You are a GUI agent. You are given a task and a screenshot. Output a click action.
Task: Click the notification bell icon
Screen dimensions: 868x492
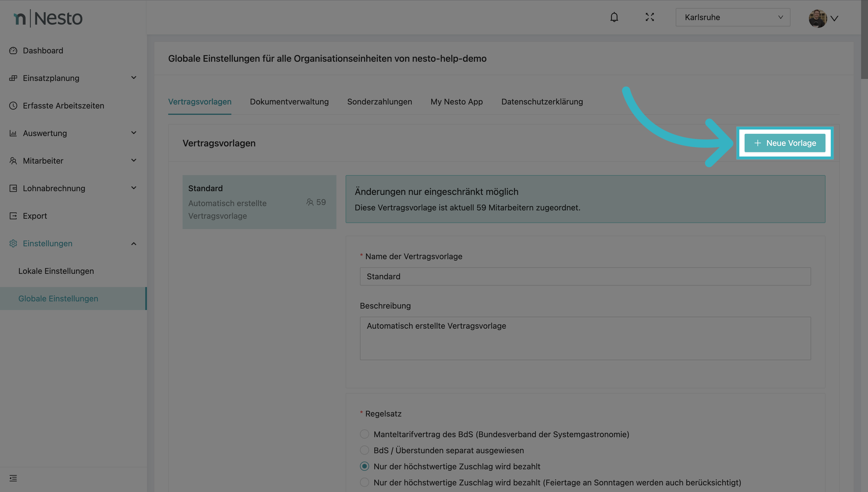tap(614, 17)
